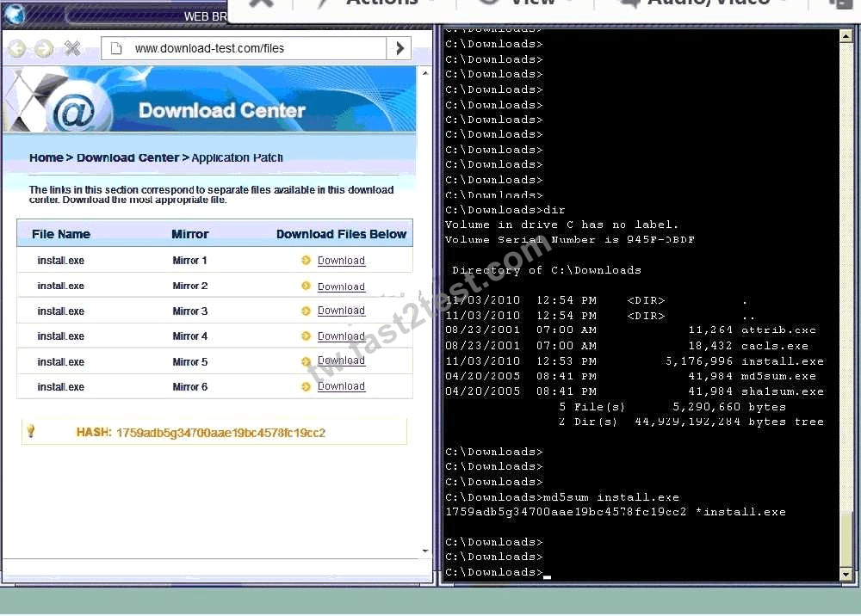Click the page icon in the address bar
861x616 pixels.
pyautogui.click(x=116, y=49)
